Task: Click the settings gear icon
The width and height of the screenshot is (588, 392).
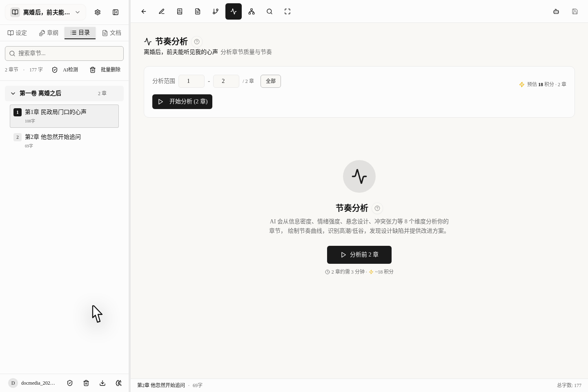Action: (x=98, y=12)
